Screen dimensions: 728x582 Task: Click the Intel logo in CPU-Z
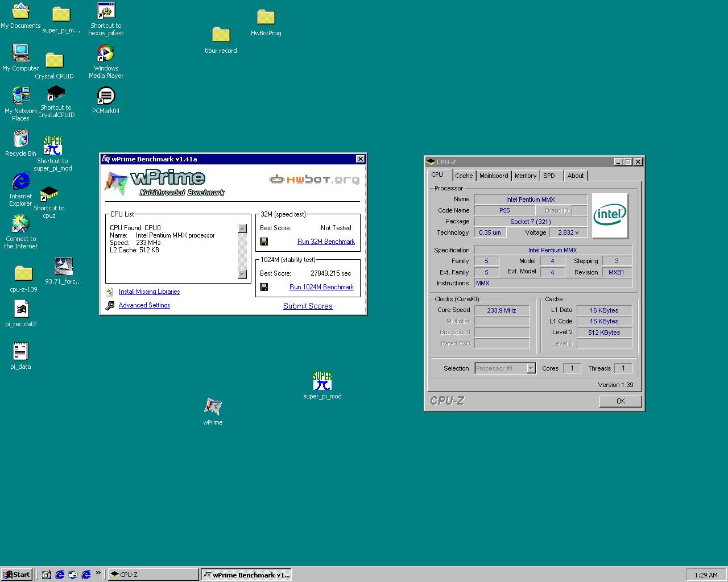(x=610, y=215)
